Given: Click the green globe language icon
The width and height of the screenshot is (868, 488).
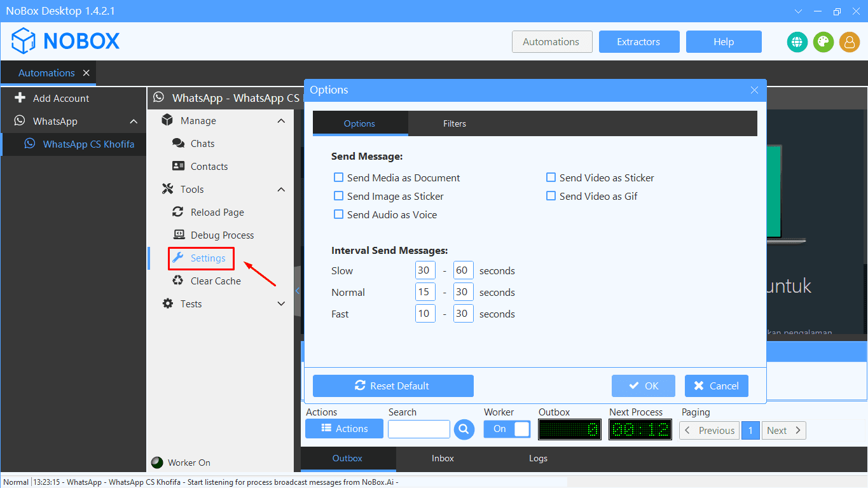Looking at the screenshot, I should tap(797, 42).
